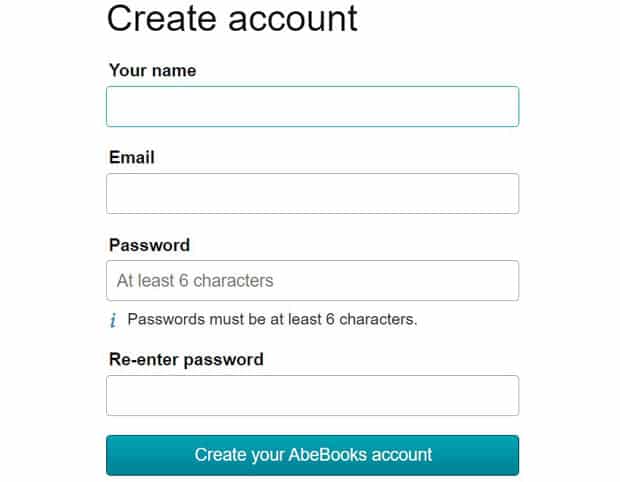Viewport: 620px width, 482px height.
Task: Click the "Create account" page heading
Action: coord(232,18)
